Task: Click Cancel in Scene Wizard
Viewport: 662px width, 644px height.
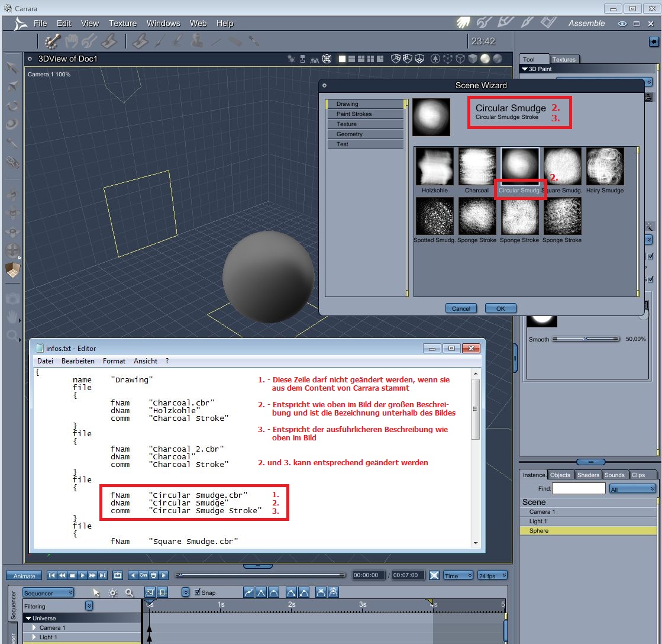Action: pos(461,308)
